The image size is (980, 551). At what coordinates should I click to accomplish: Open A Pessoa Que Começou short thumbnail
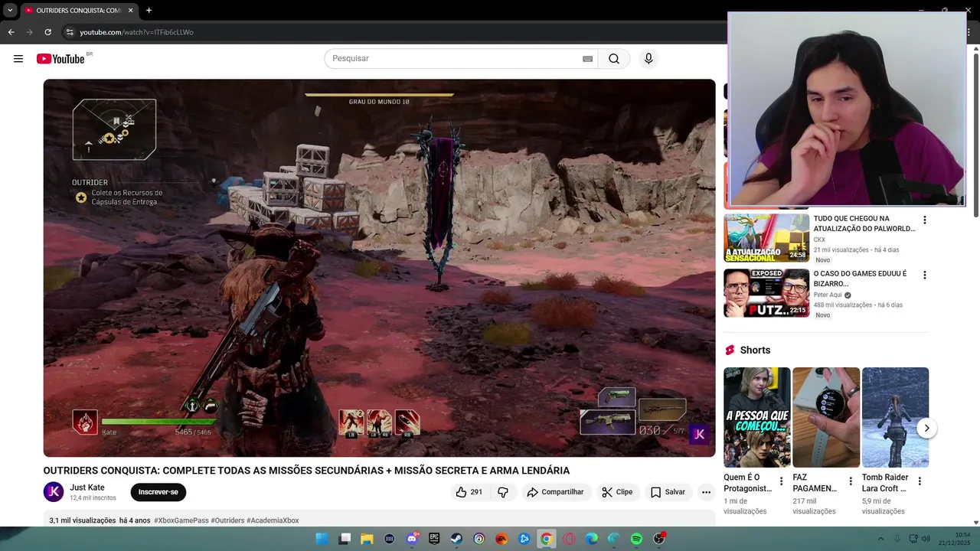pos(757,417)
